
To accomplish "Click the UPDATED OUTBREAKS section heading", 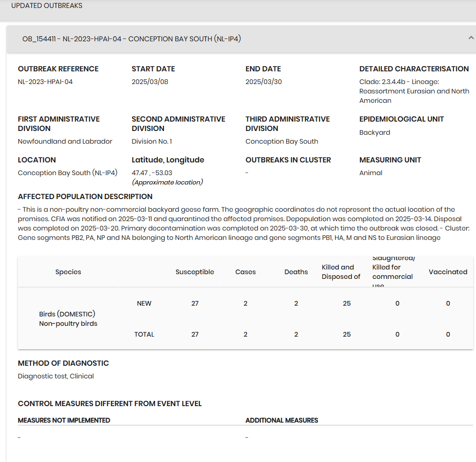I will pyautogui.click(x=47, y=6).
